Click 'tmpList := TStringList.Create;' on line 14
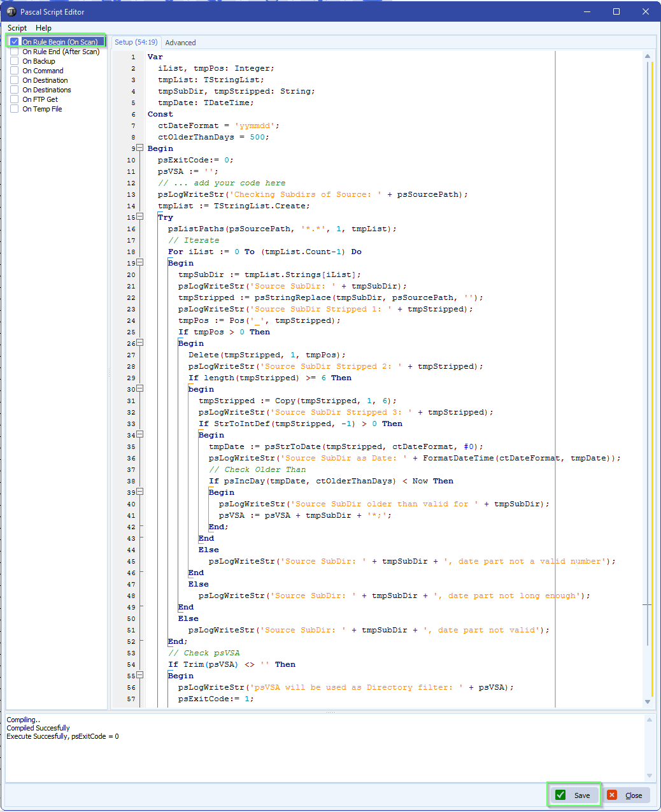Screen dimensions: 661x812 pos(234,206)
